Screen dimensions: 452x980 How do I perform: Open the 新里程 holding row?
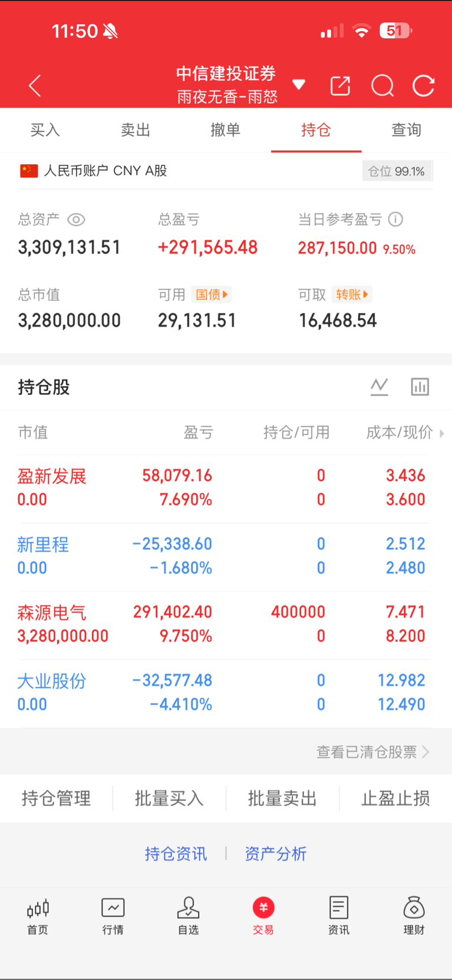pyautogui.click(x=226, y=556)
